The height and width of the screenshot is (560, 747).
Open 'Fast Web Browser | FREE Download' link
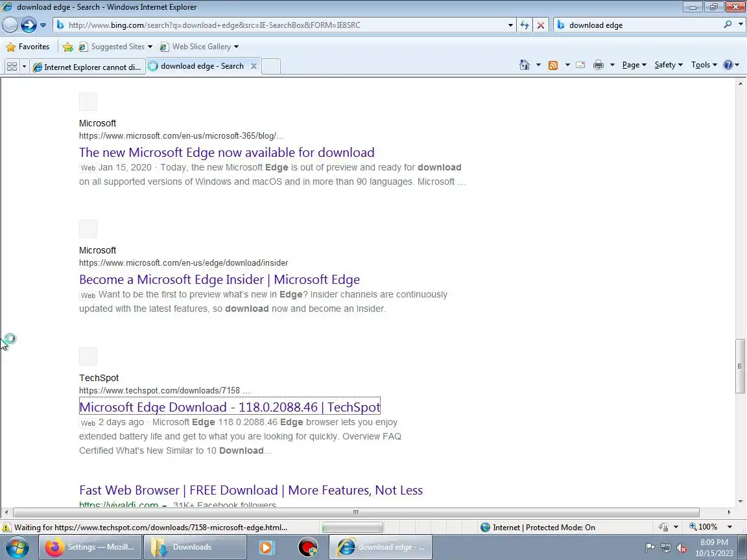251,490
